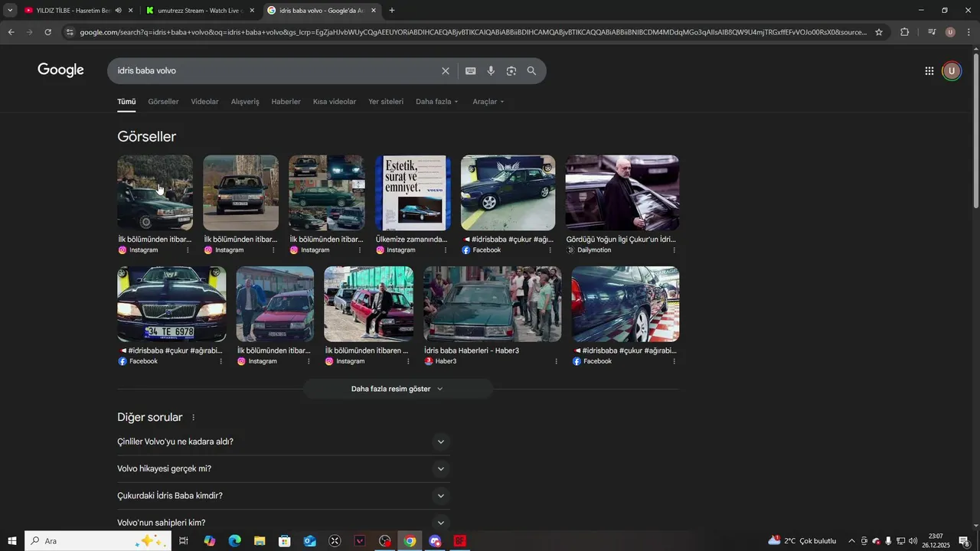Open Task View on the taskbar

[184, 541]
